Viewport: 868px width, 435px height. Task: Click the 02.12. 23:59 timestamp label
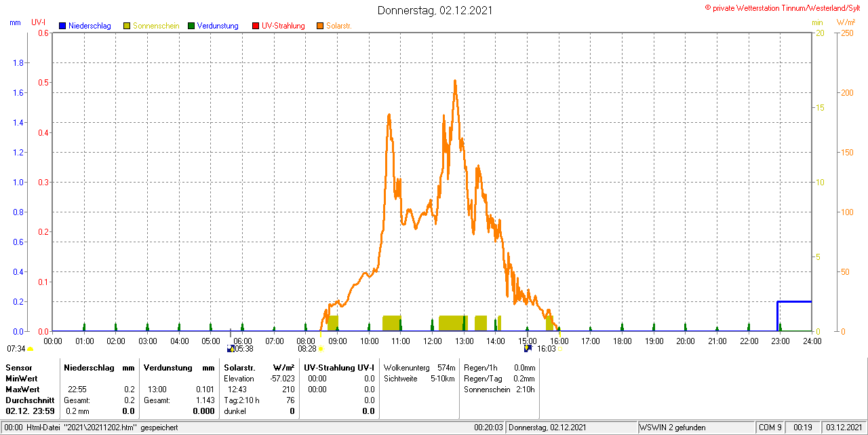click(x=31, y=411)
